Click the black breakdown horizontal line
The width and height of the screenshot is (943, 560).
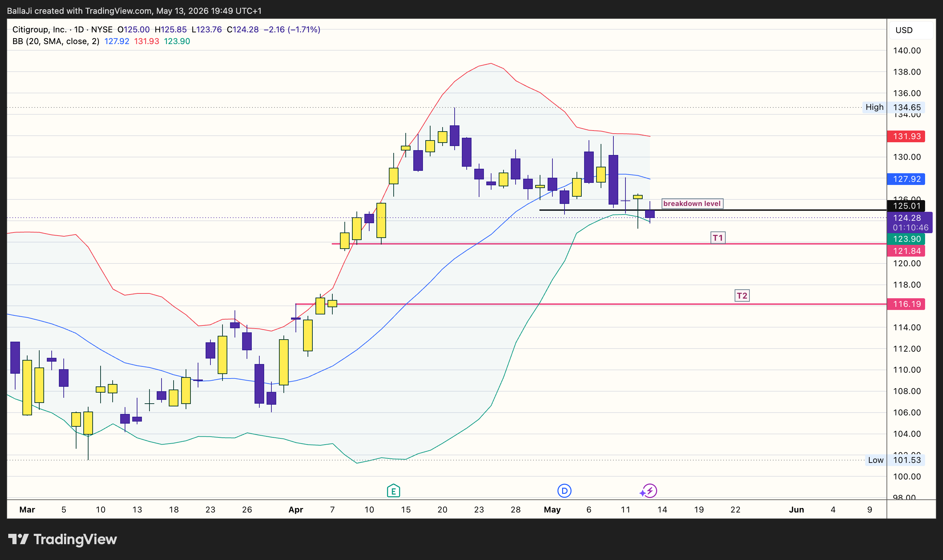click(713, 210)
